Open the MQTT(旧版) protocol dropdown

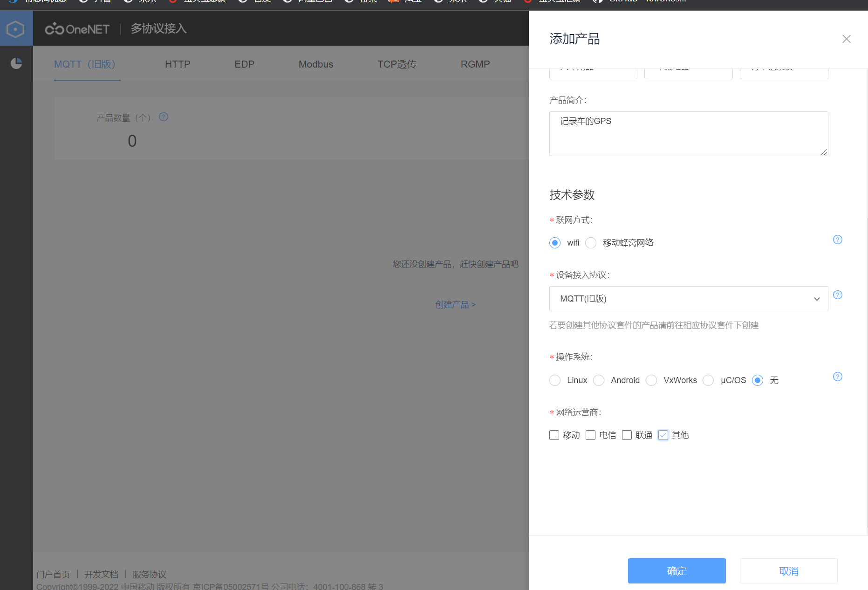(689, 299)
